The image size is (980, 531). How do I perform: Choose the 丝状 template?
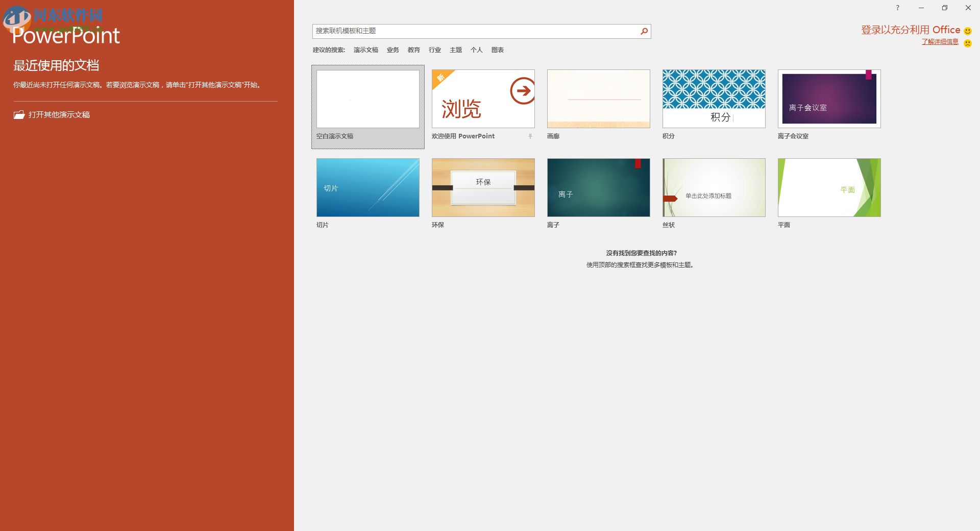tap(714, 187)
